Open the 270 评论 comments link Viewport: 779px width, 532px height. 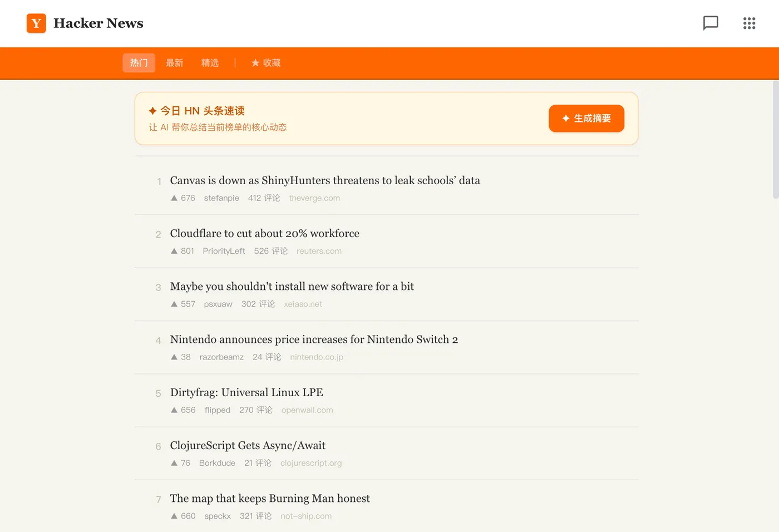(x=256, y=410)
